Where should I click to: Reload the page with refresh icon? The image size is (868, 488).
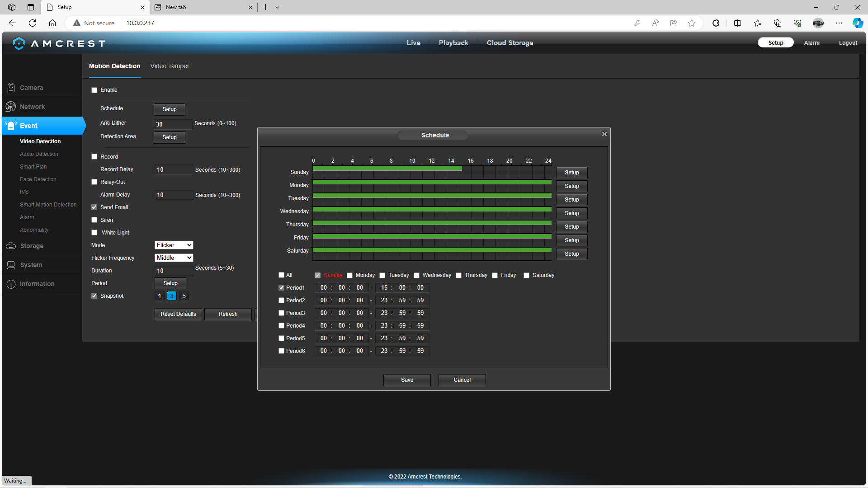tap(33, 23)
